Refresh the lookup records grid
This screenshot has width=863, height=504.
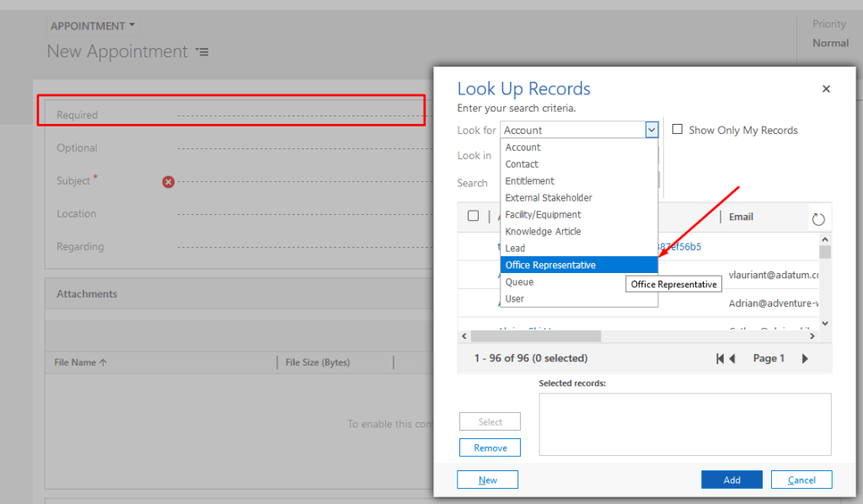[x=817, y=217]
